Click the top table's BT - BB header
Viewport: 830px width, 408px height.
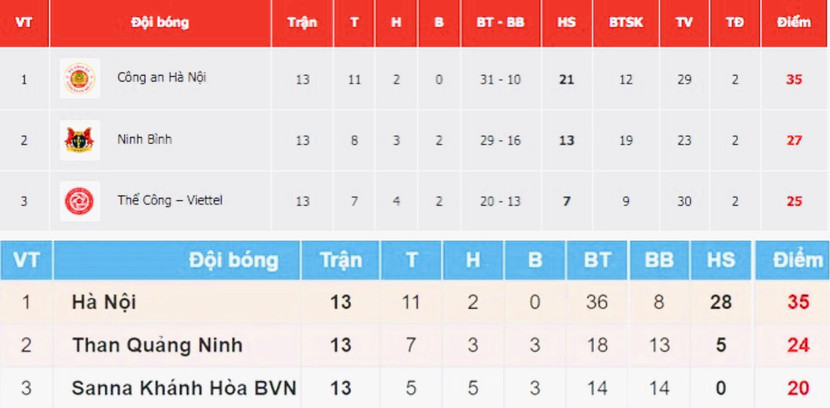500,22
